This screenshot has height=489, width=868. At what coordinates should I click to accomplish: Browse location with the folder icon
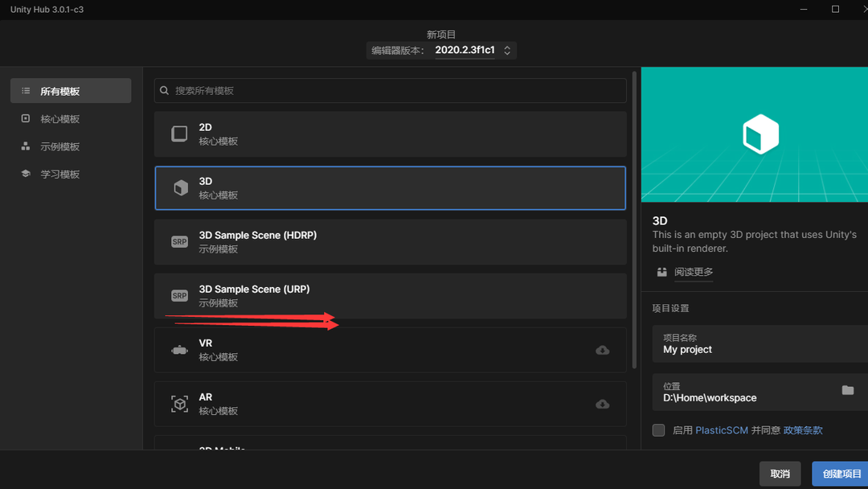click(x=848, y=390)
